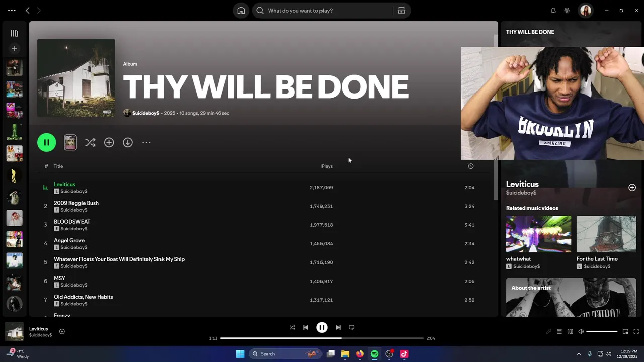Show hidden system tray icons
This screenshot has height=362, width=644.
coord(579,354)
